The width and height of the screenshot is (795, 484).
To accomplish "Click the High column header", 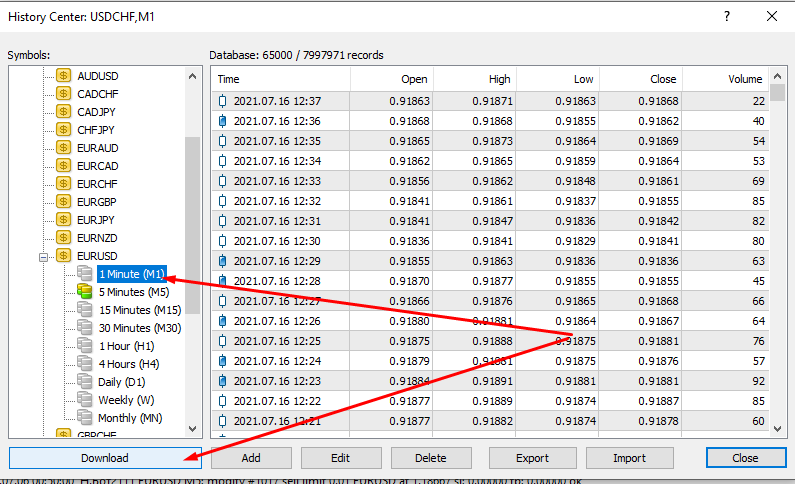I will pos(475,79).
